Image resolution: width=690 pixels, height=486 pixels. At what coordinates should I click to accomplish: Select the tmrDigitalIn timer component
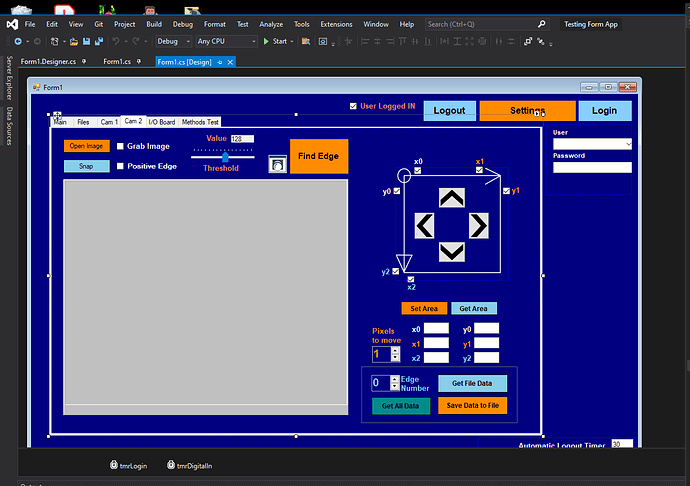click(189, 465)
